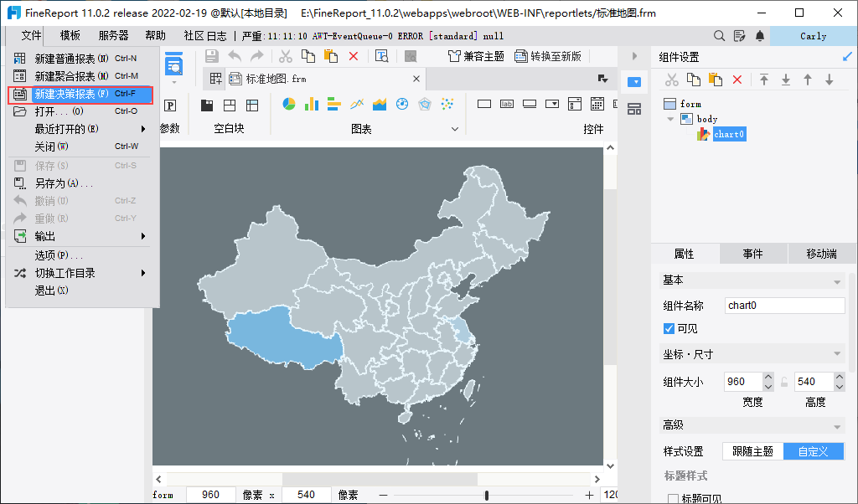
Task: Select 跟随主题 style setting option
Action: (x=752, y=451)
